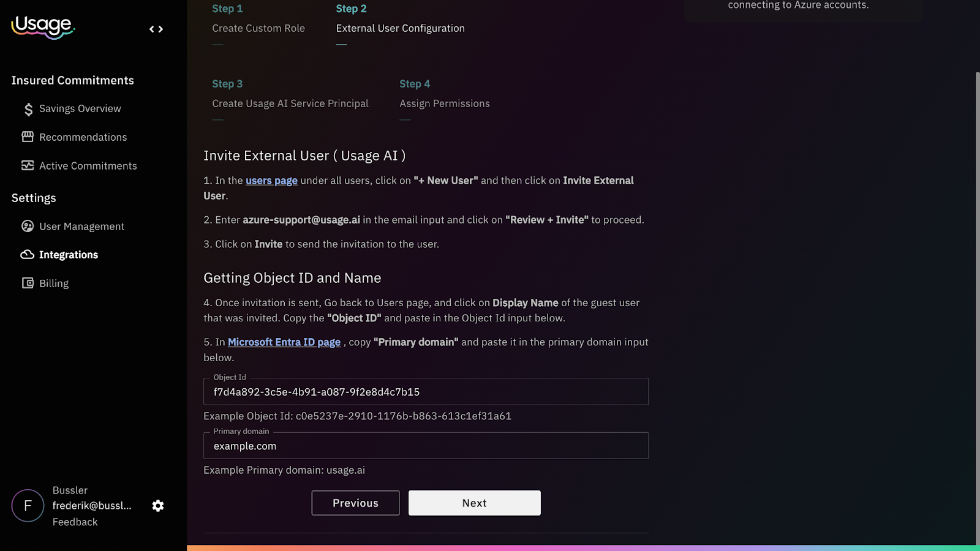The width and height of the screenshot is (980, 551).
Task: Click the Example Primary domain: usage.ai text
Action: [x=284, y=470]
